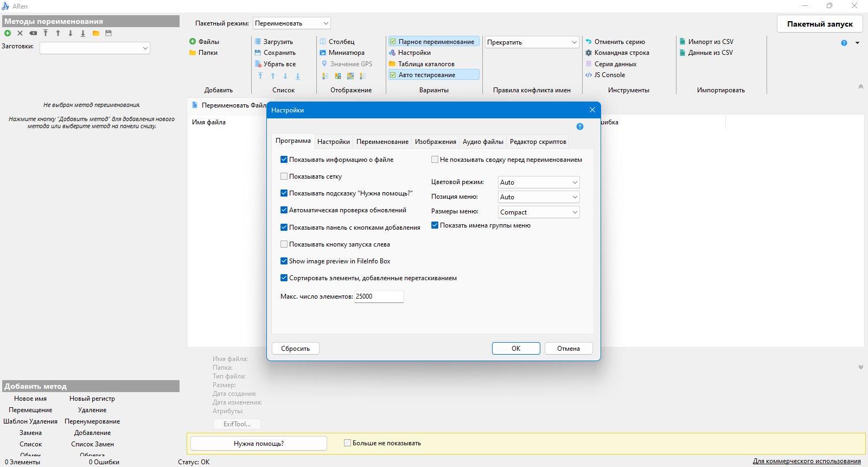Click blue help icon in Настройки dialog
Viewport: 868px width, 467px height.
580,127
